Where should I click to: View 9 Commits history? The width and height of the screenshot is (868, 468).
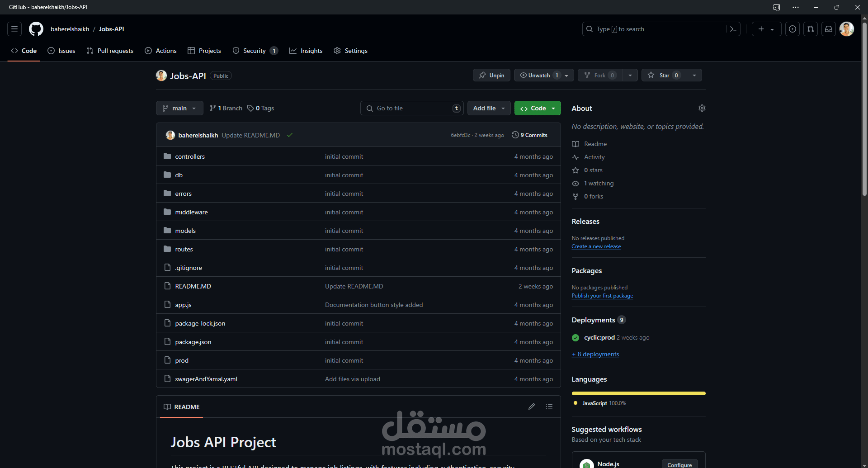click(x=529, y=135)
